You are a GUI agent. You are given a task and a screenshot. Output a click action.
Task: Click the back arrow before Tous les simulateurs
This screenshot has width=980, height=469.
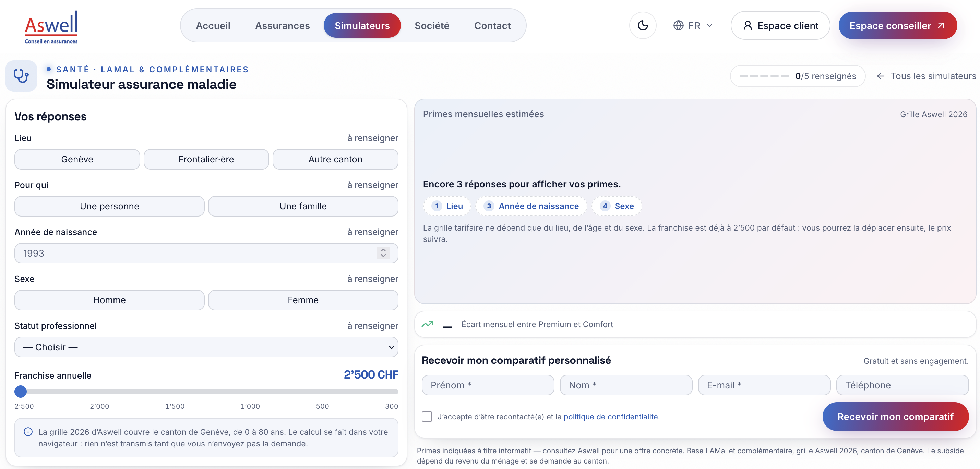click(x=881, y=76)
